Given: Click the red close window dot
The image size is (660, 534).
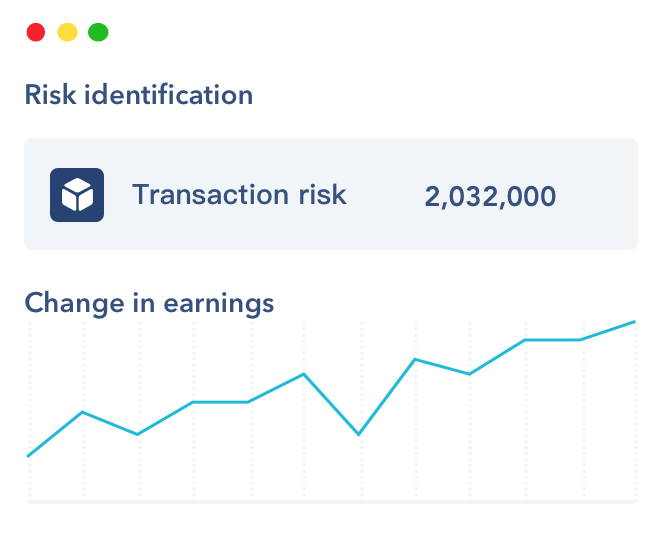Looking at the screenshot, I should pyautogui.click(x=36, y=32).
